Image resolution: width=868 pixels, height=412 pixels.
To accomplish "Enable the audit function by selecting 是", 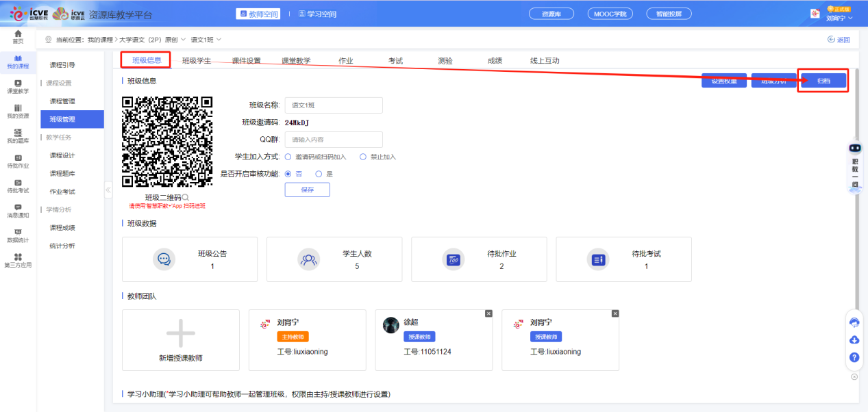I will [x=319, y=173].
